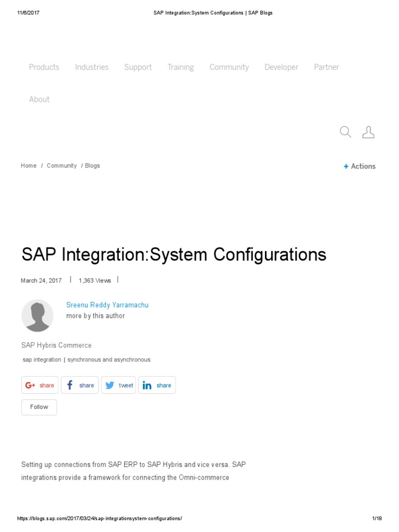399x532 pixels.
Task: Open the Developer menu item
Action: coord(282,67)
